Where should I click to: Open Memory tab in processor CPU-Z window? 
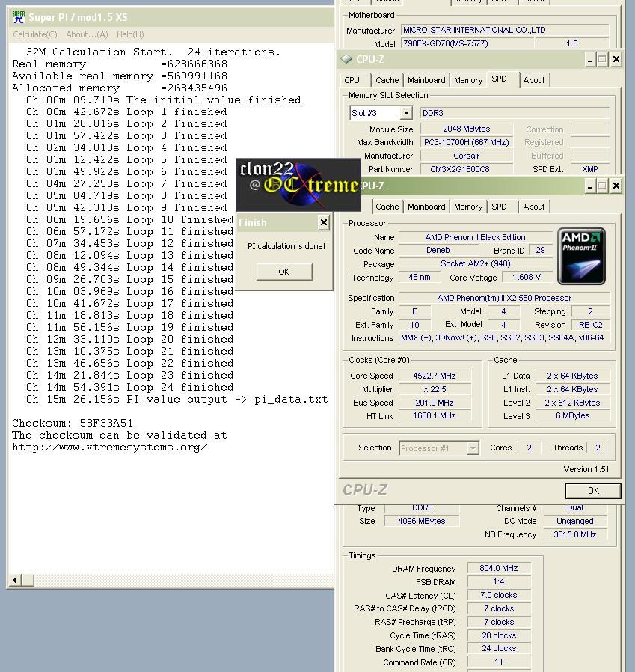click(x=468, y=207)
